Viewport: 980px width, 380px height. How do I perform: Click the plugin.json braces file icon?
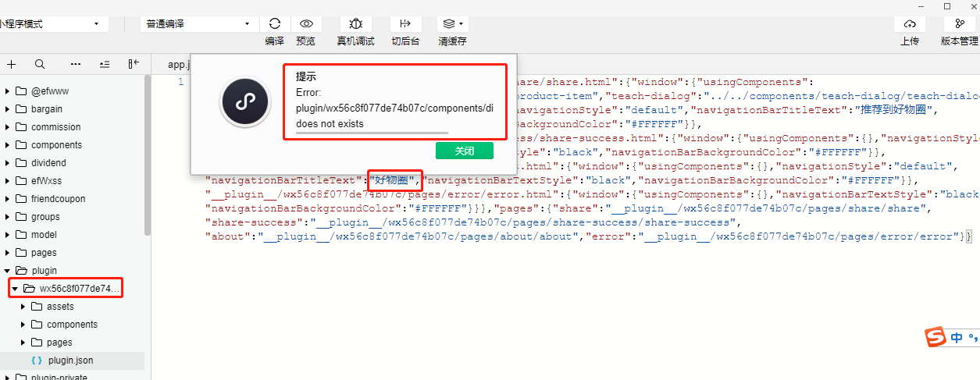pyautogui.click(x=37, y=360)
